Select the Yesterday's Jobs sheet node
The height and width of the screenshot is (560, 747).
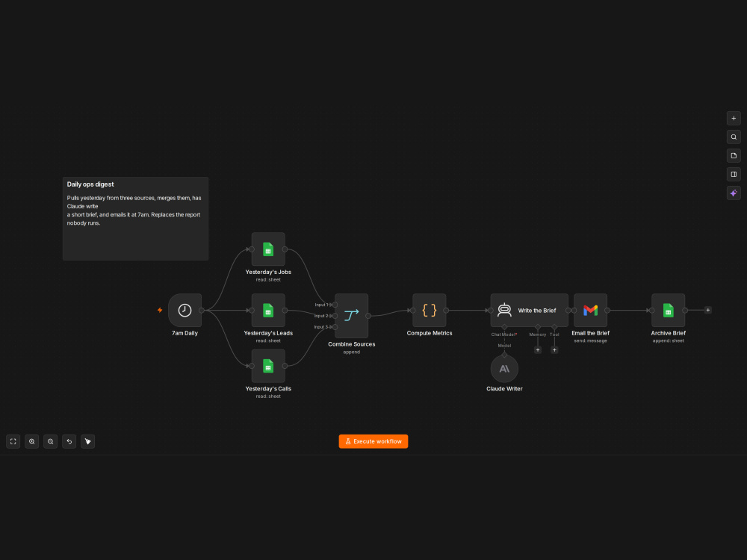(268, 249)
